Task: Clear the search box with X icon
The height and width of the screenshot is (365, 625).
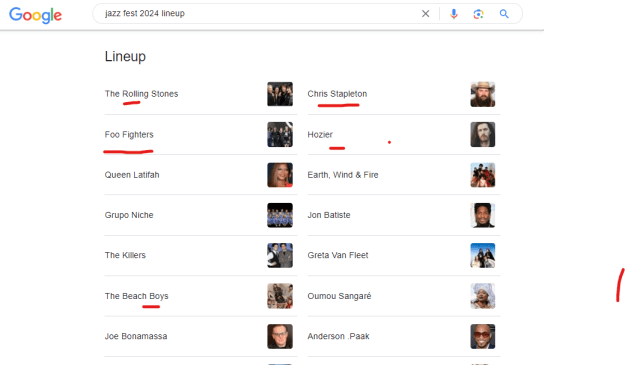Action: [x=425, y=14]
